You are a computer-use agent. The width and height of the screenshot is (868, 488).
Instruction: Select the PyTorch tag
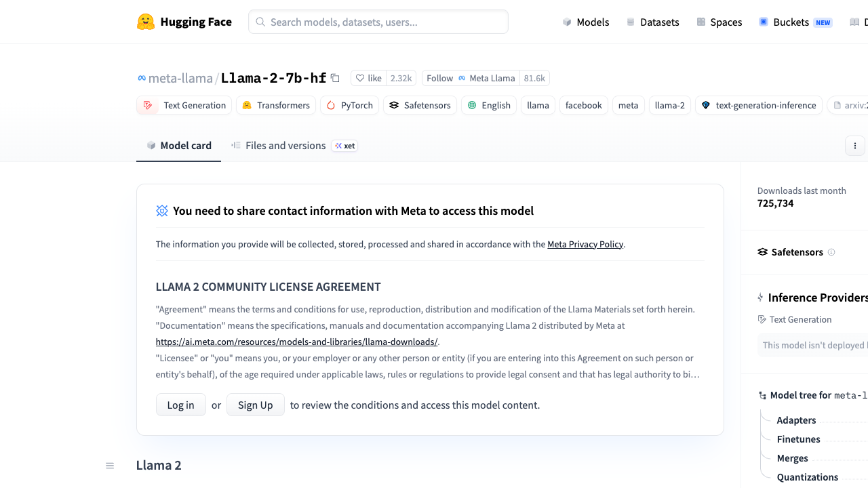coord(350,105)
